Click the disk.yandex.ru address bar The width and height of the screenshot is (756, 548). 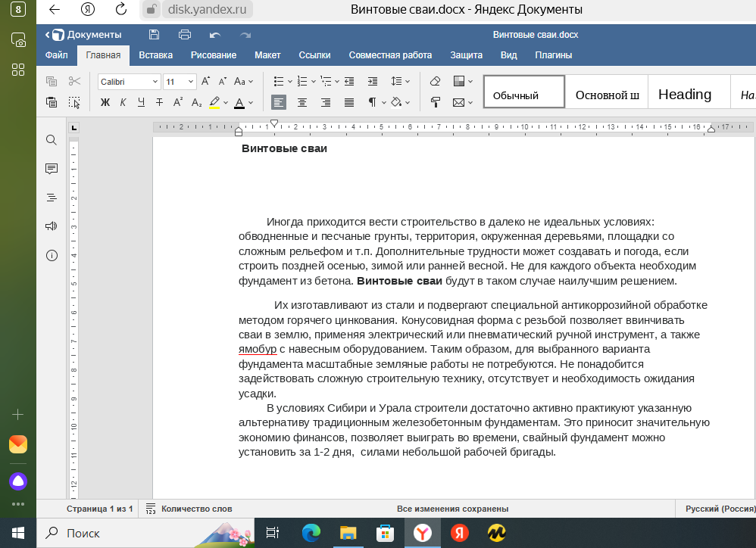tap(207, 9)
